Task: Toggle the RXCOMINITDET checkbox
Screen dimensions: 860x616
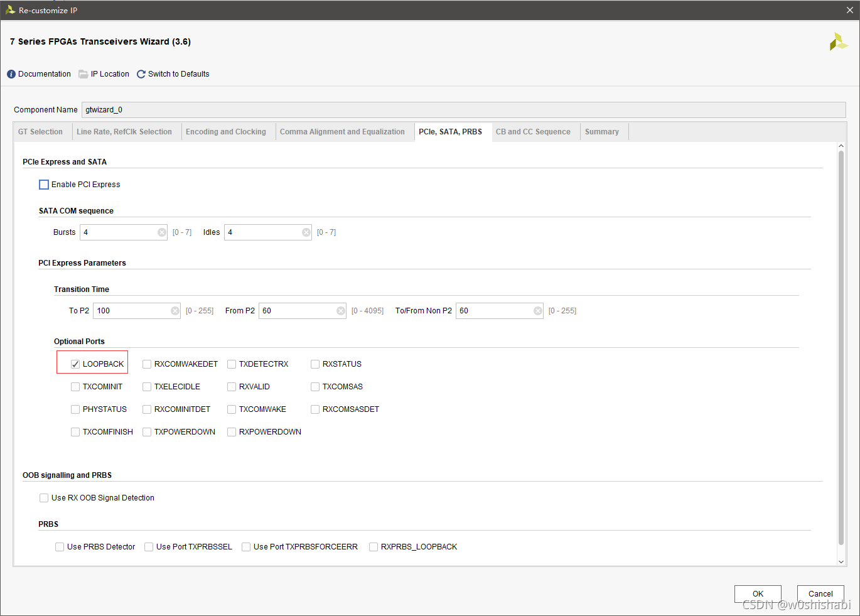Action: (x=147, y=409)
